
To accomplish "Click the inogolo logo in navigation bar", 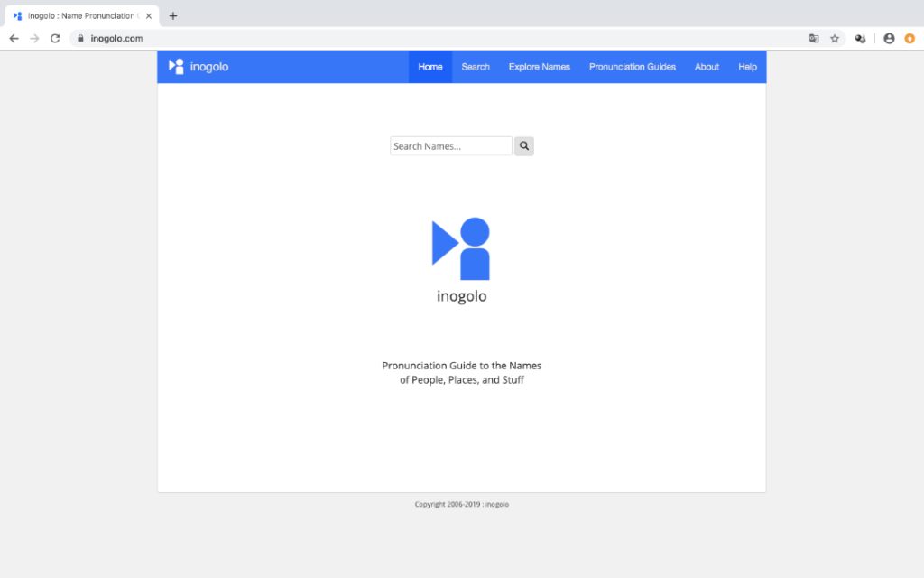I will tap(199, 67).
